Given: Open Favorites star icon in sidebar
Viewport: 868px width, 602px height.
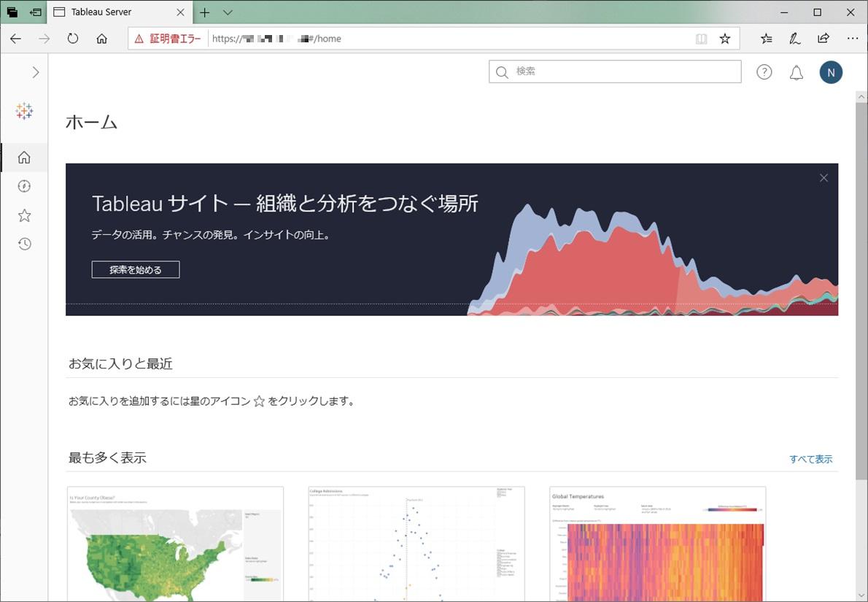Looking at the screenshot, I should click(x=24, y=215).
